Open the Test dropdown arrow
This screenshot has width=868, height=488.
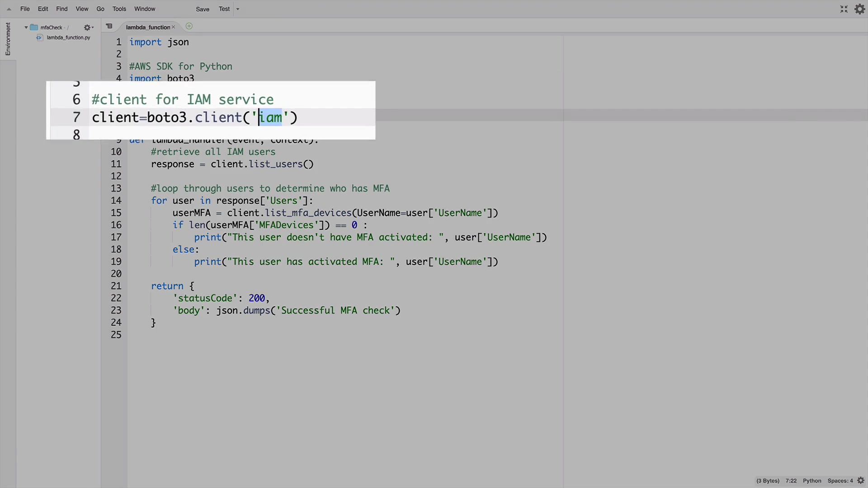coord(238,9)
